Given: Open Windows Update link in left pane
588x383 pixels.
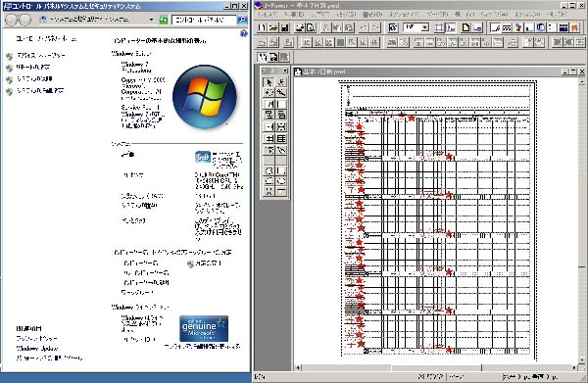Looking at the screenshot, I should pos(37,349).
